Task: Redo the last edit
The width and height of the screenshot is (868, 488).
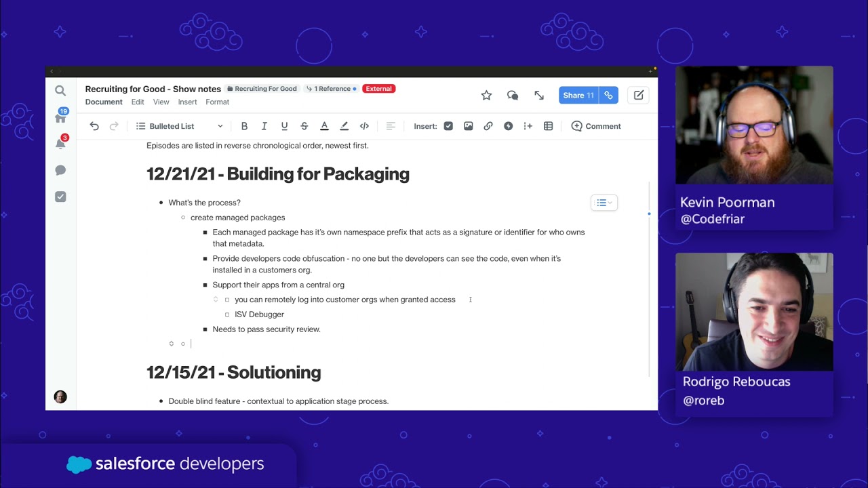Action: click(114, 126)
